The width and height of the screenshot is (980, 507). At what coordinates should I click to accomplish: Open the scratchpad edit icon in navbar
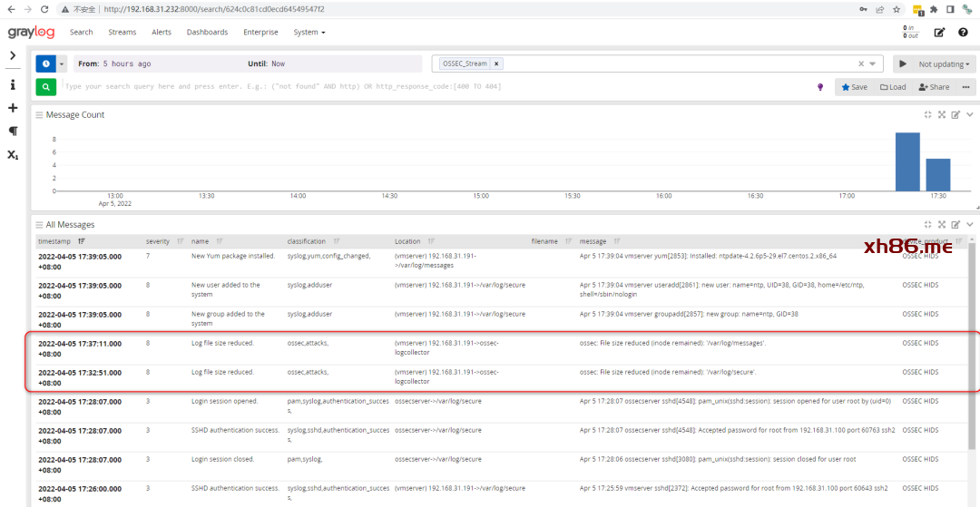(x=939, y=33)
